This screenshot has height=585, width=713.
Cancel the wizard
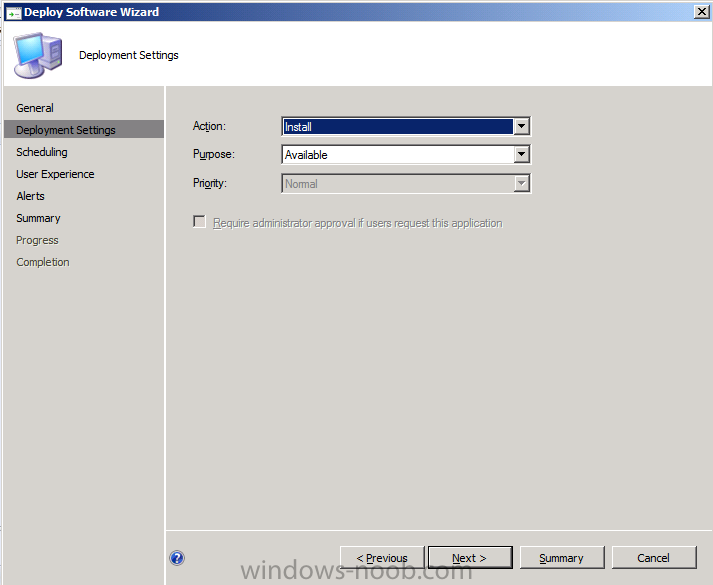coord(654,558)
